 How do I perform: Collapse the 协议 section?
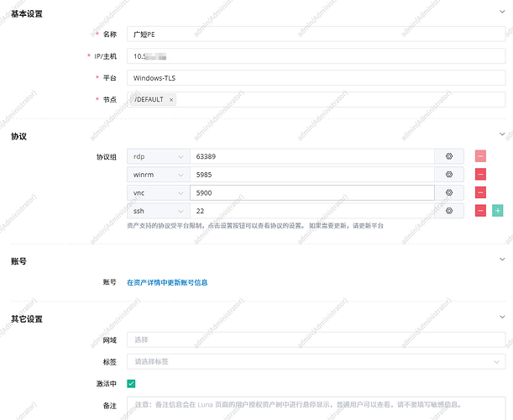(x=502, y=134)
